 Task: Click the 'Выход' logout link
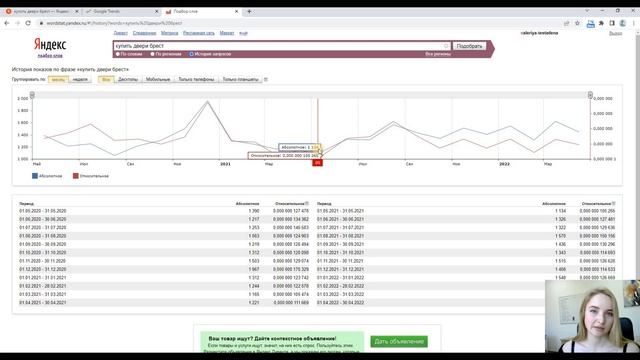[x=616, y=33]
